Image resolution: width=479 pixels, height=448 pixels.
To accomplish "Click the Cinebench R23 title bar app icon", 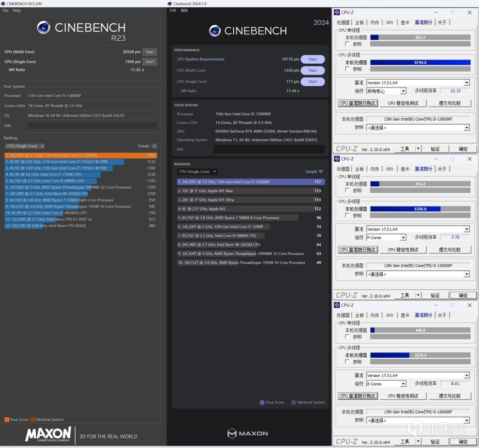I will [3, 4].
